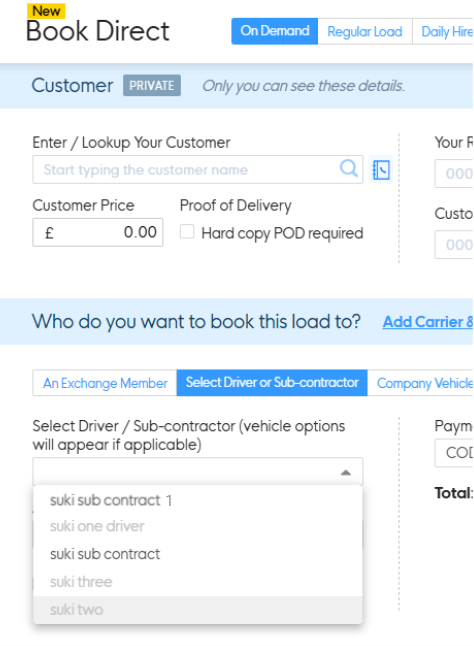Switch to the Regular Load tab

point(365,31)
